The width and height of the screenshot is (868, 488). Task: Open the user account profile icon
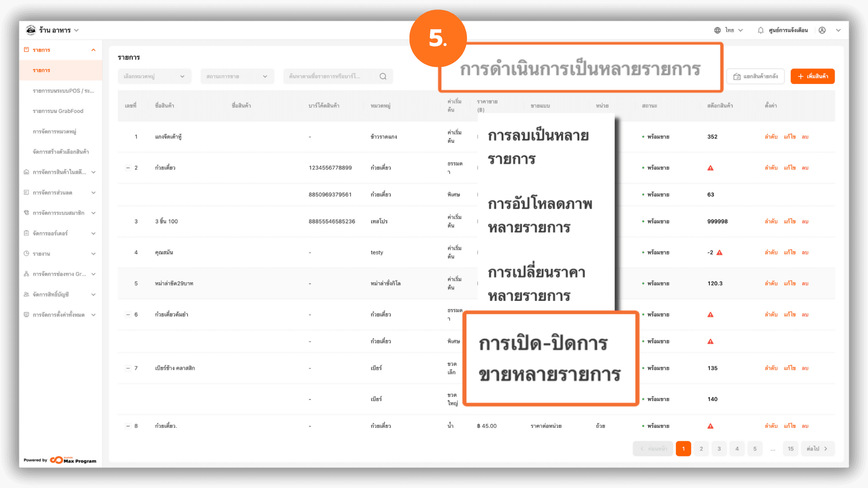pyautogui.click(x=822, y=30)
